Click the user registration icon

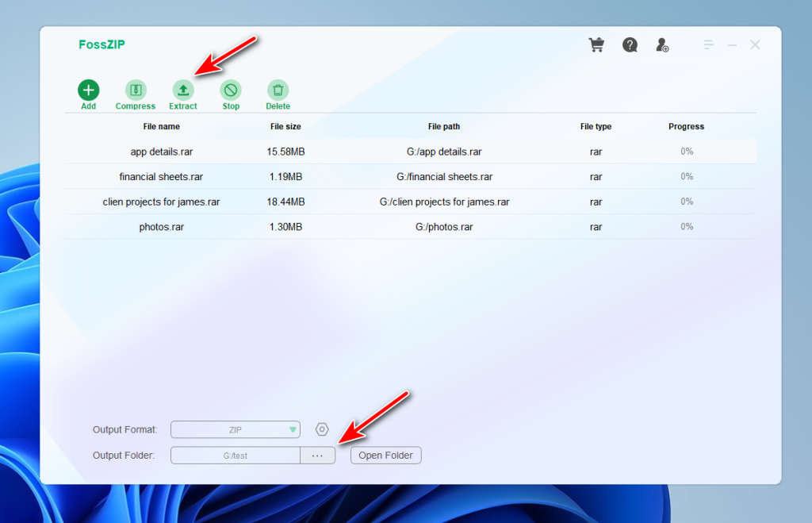click(x=662, y=45)
